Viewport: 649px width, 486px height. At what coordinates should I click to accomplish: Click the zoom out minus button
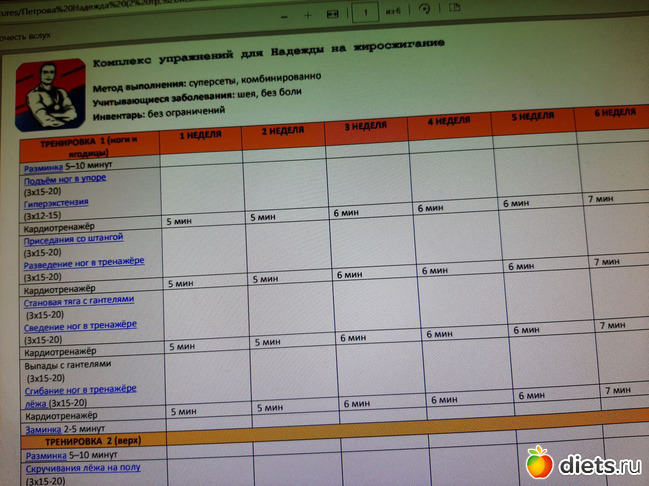tap(285, 15)
